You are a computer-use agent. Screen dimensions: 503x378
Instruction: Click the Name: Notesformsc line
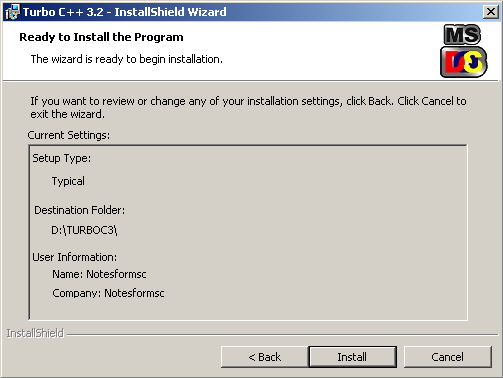[99, 274]
